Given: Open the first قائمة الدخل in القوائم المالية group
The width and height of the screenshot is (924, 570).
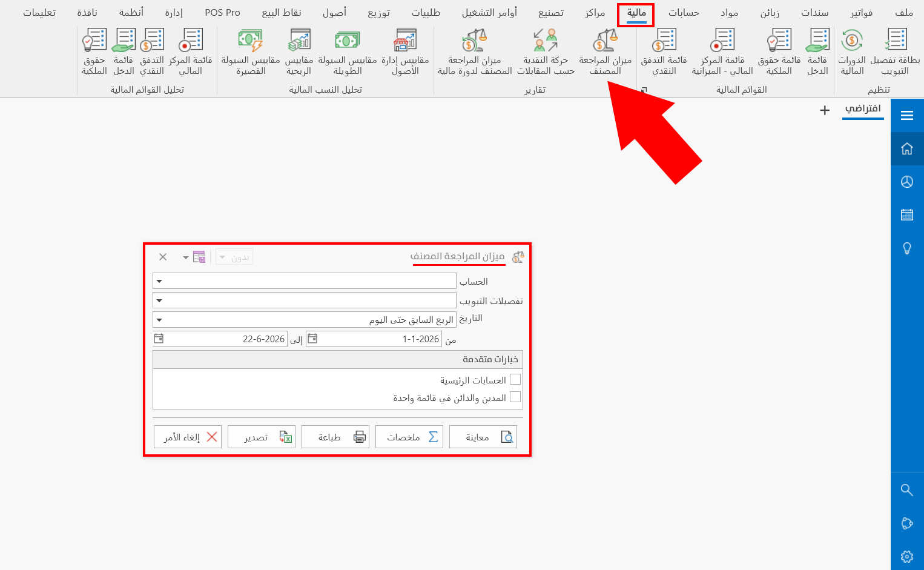Looking at the screenshot, I should [x=817, y=52].
